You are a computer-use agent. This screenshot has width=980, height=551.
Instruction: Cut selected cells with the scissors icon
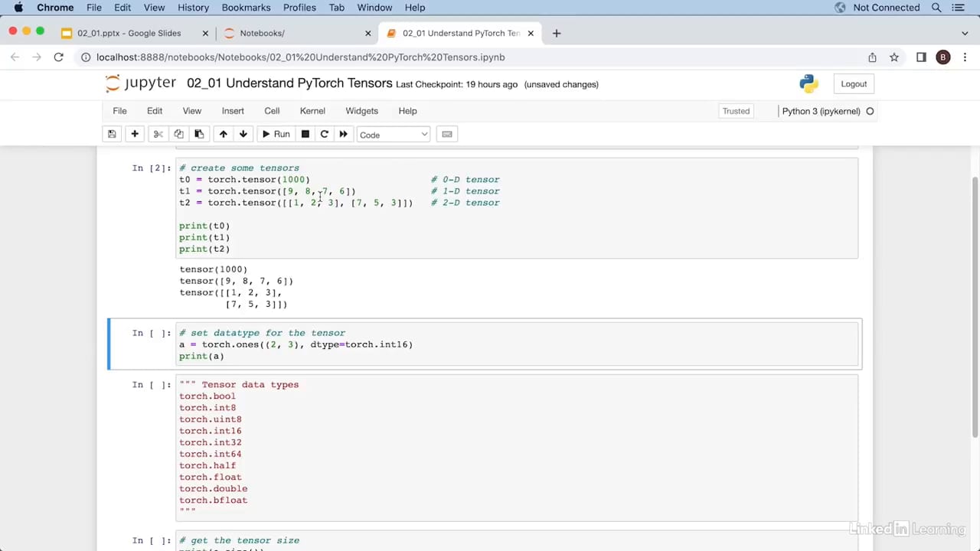point(158,135)
